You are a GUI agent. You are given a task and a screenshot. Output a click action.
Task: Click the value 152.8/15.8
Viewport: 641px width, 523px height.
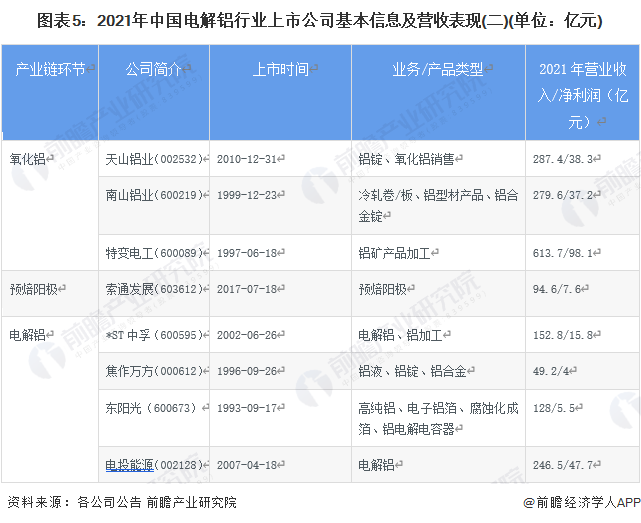[x=563, y=335]
